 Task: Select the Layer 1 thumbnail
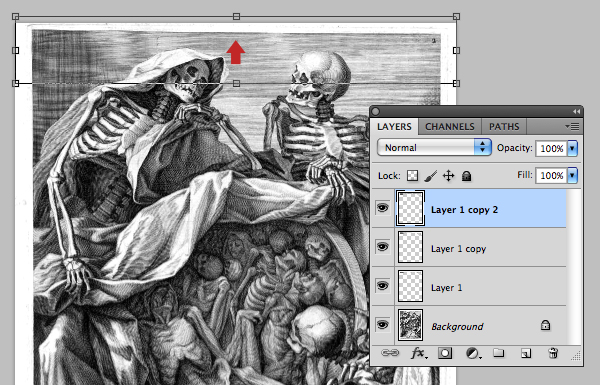point(410,286)
